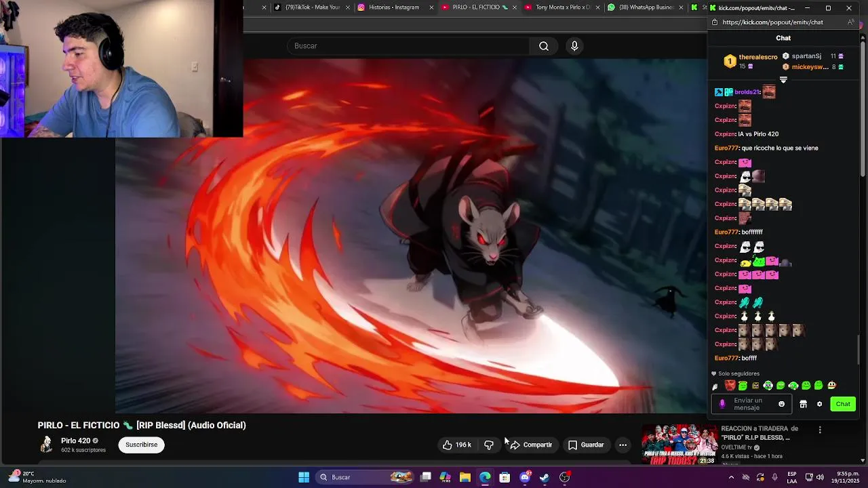Click the YouTube Buscar search field
Viewport: 868px width, 488px height.
pos(409,46)
